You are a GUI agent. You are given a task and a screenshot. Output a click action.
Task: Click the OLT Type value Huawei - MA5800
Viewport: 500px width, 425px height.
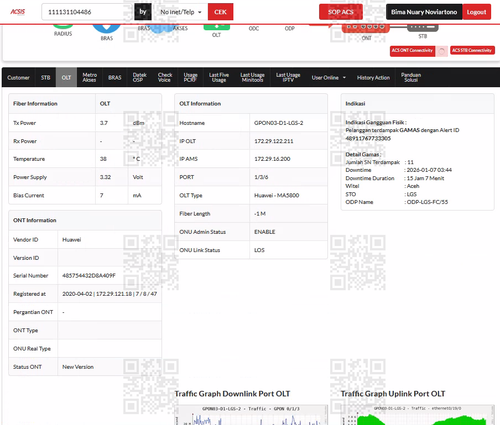click(277, 195)
